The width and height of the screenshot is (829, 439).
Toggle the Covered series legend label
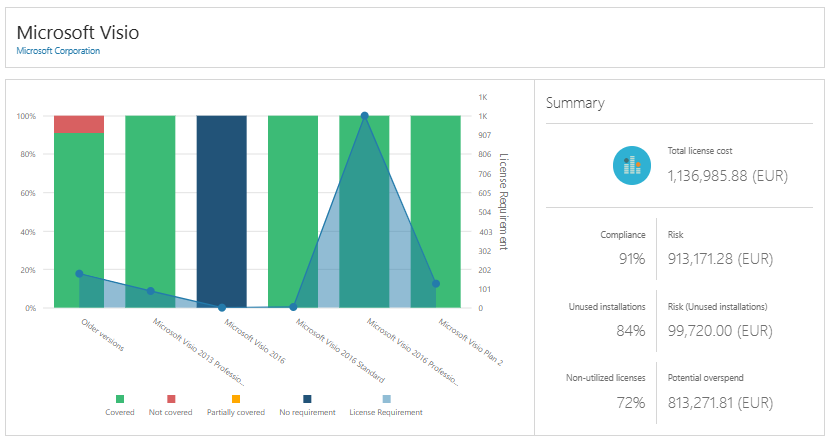pos(120,412)
